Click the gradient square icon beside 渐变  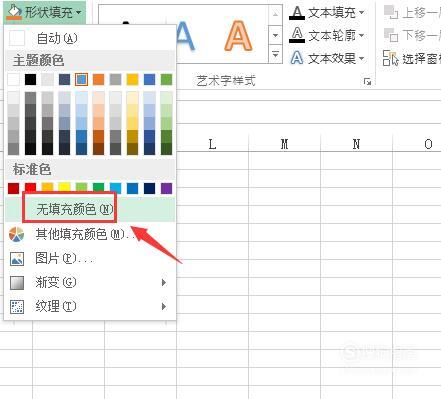[17, 283]
